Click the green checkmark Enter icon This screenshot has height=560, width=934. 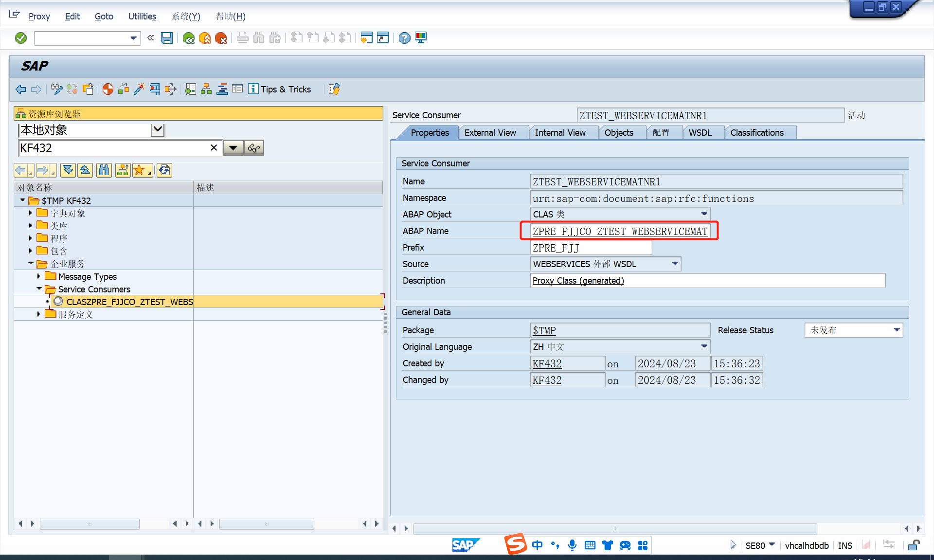pos(21,38)
